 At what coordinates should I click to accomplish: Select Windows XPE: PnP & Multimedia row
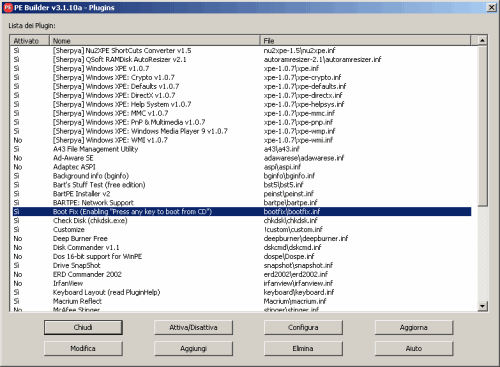point(242,122)
